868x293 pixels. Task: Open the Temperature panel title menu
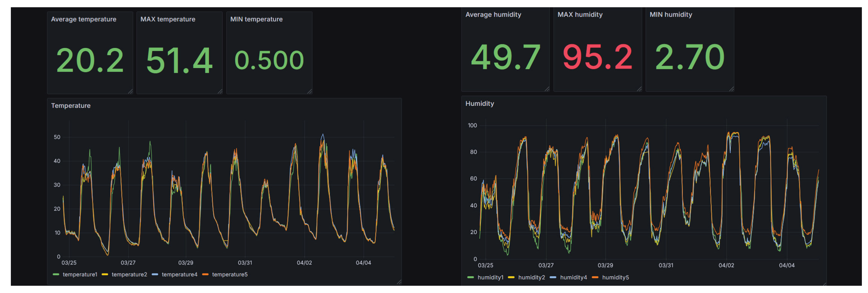click(x=71, y=106)
